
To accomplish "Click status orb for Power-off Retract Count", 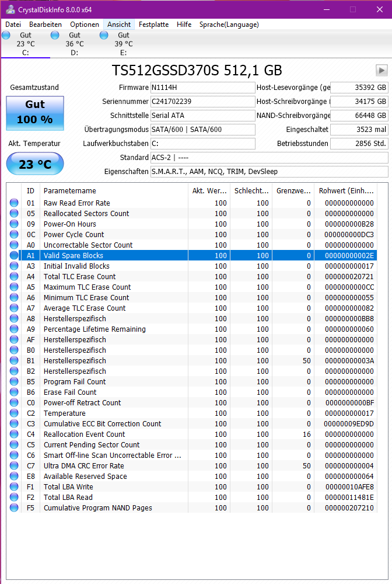I will (14, 402).
